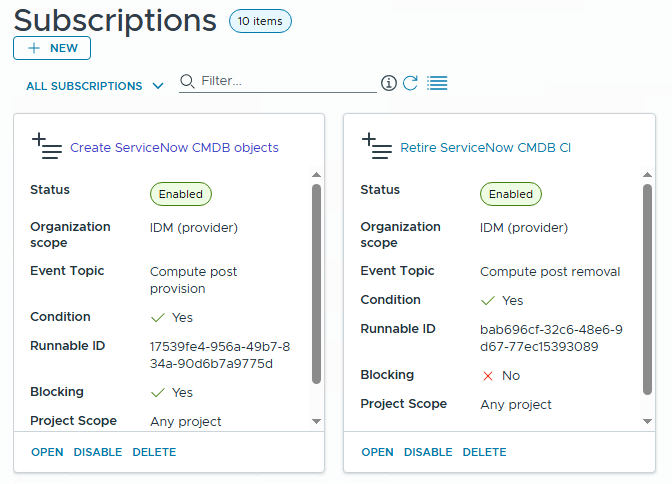Click scroll down arrow in Create ServiceNow card
Screen dimensions: 672x484
[316, 421]
